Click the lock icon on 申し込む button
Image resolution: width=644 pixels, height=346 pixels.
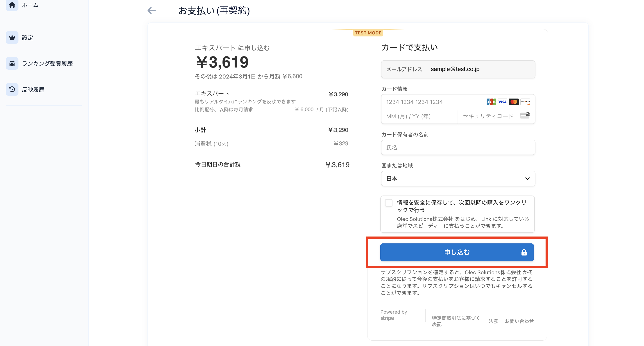click(x=524, y=253)
